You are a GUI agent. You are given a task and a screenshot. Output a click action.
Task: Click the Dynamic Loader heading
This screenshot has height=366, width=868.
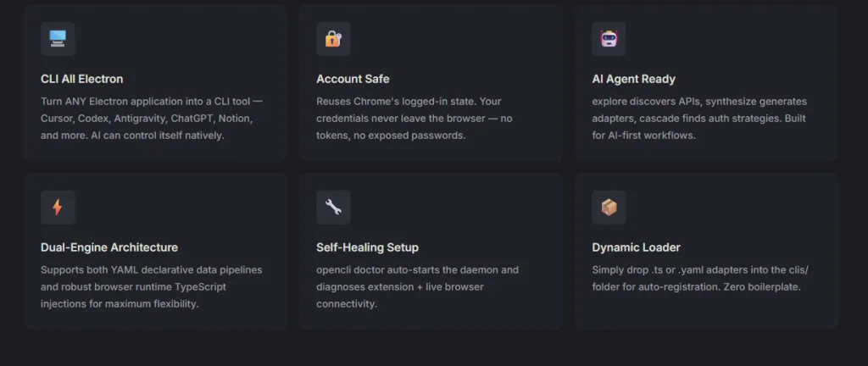[636, 247]
